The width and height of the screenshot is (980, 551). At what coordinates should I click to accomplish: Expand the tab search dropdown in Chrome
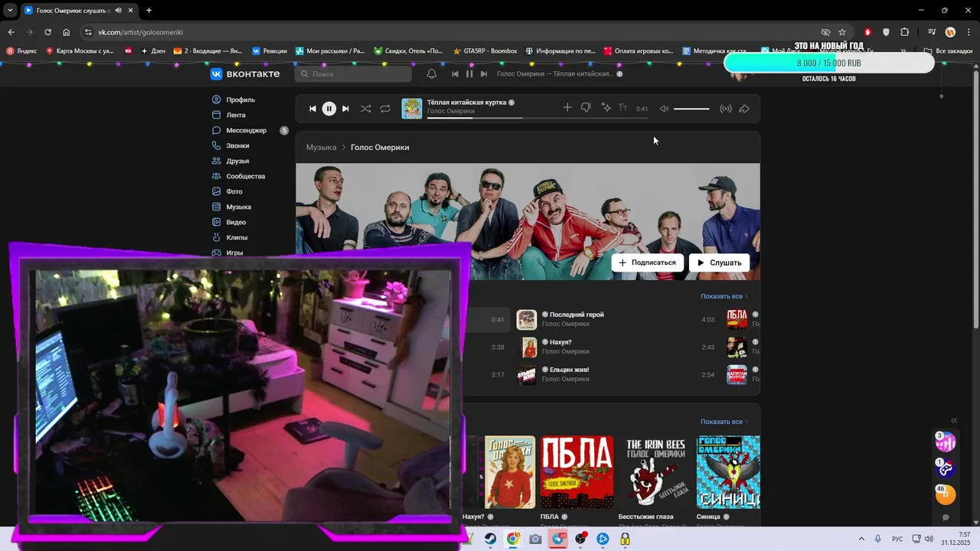coord(10,11)
